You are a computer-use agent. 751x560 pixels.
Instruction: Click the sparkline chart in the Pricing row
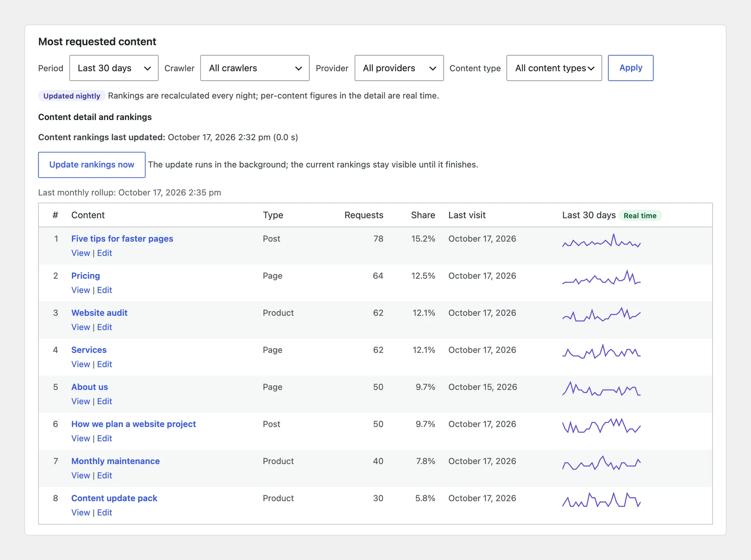tap(601, 278)
